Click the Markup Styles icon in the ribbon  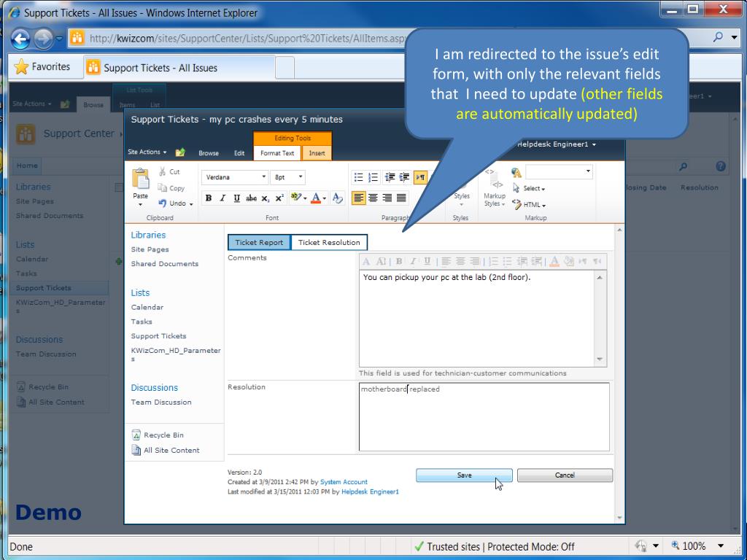point(495,179)
